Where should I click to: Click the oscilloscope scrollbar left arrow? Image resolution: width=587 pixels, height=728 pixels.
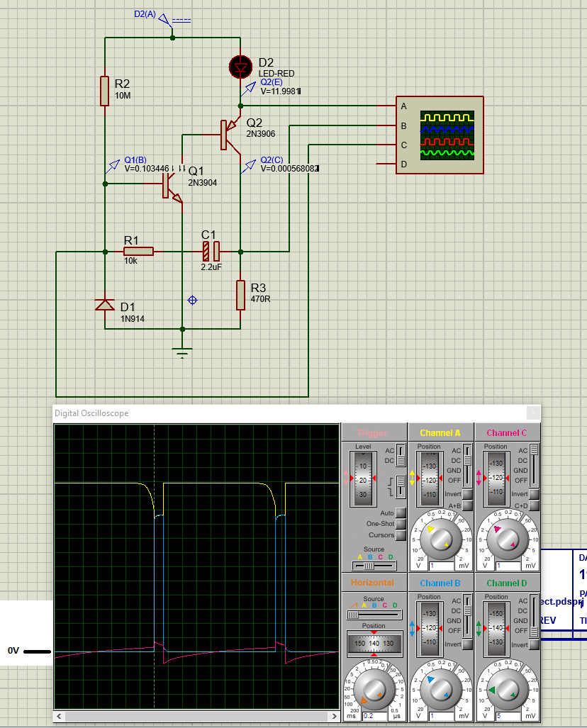59,716
